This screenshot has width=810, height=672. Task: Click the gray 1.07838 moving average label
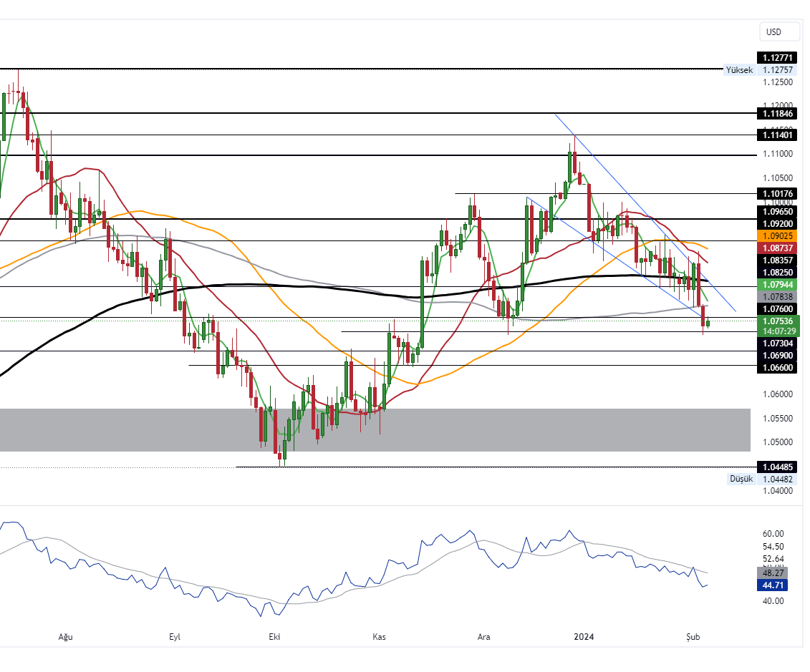coord(777,296)
